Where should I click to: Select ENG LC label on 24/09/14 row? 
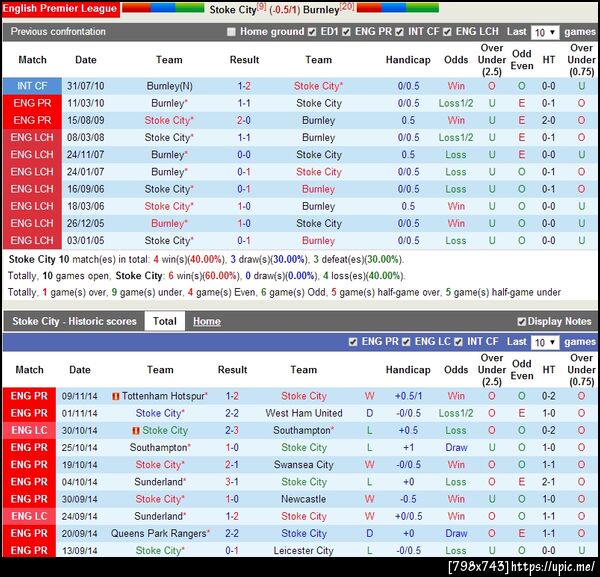(29, 516)
